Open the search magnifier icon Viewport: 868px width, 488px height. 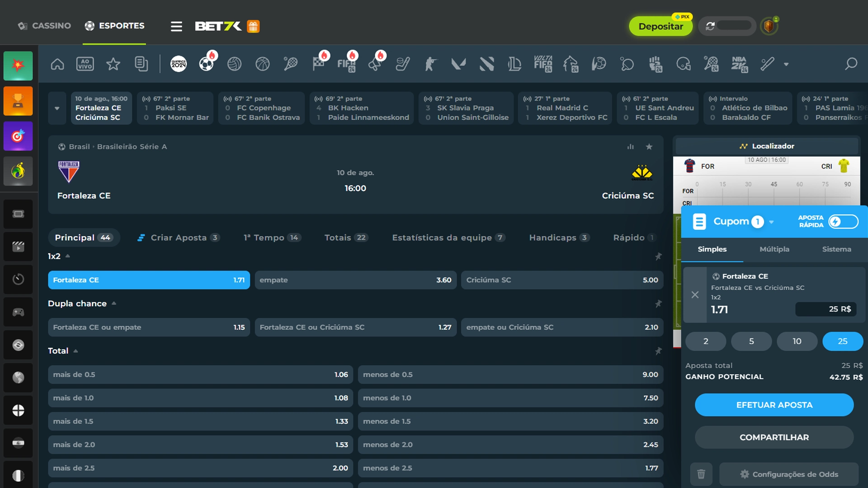click(x=851, y=64)
